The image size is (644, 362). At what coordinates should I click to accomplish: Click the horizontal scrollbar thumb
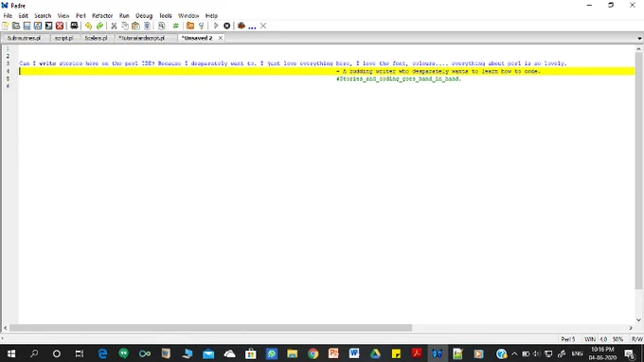210,328
